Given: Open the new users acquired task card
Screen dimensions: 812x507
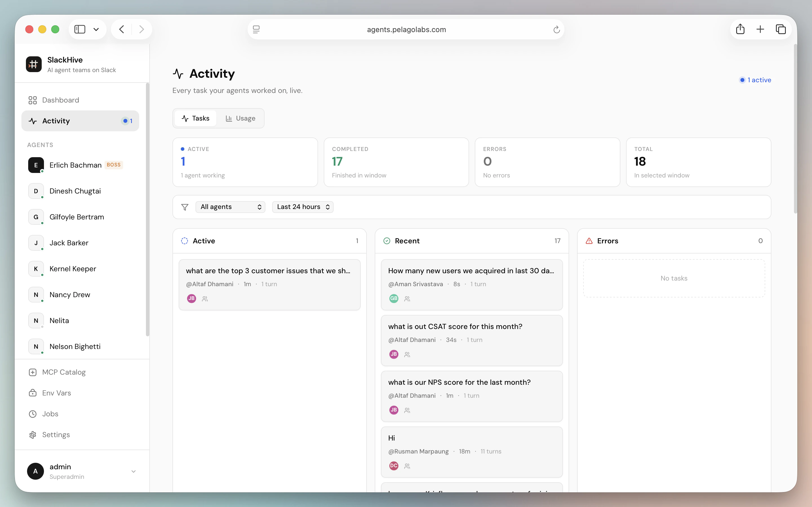Looking at the screenshot, I should tap(472, 285).
